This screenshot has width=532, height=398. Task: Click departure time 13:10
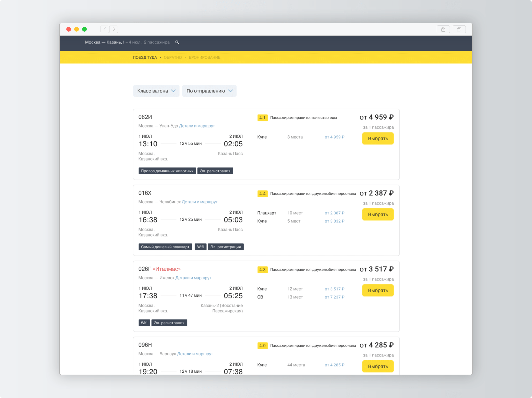(148, 144)
